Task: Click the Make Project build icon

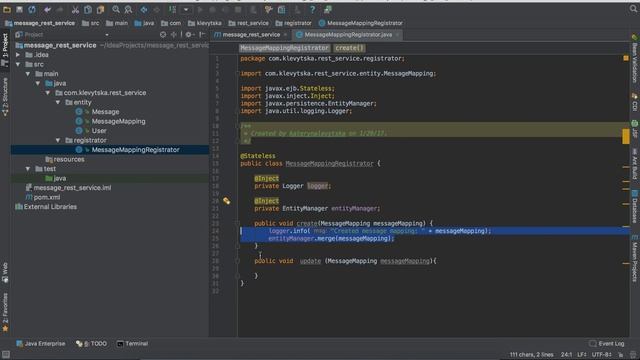Action: pos(172,9)
